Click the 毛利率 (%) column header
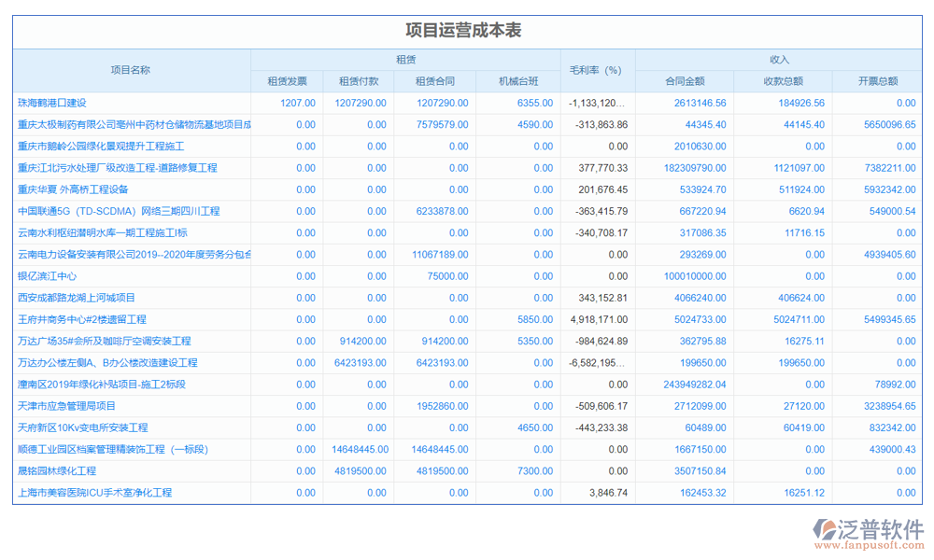 pyautogui.click(x=597, y=70)
